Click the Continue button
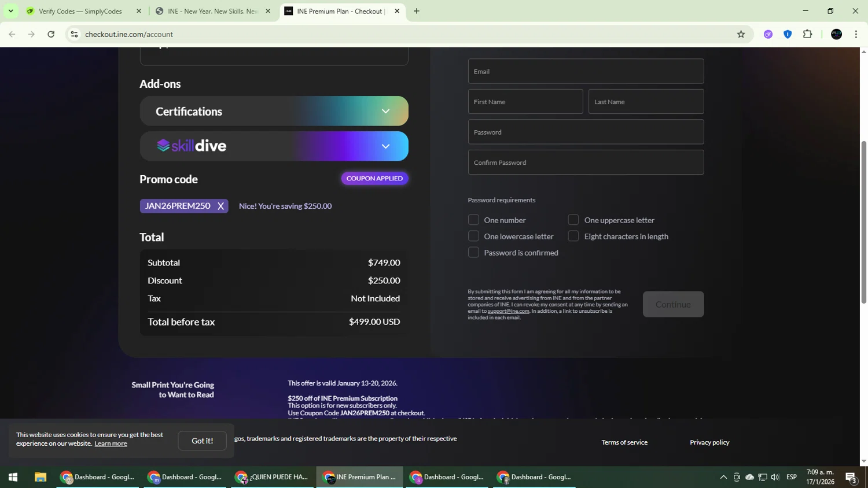 673,304
